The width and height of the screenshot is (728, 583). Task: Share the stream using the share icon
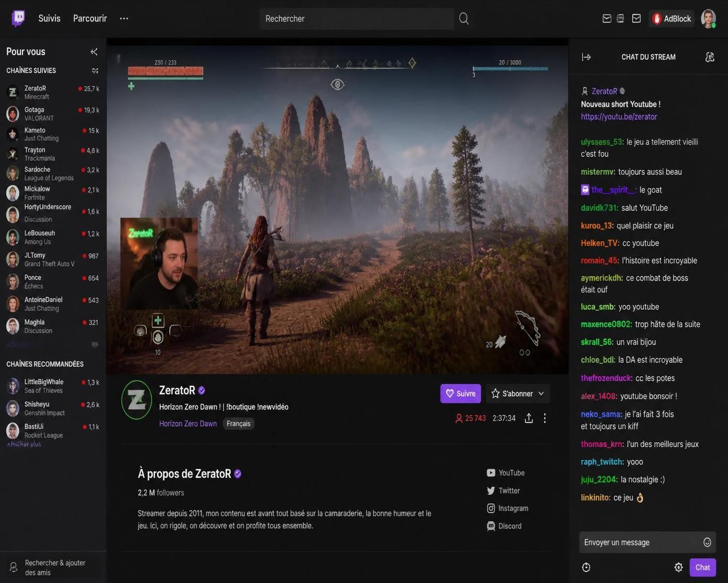click(x=529, y=418)
